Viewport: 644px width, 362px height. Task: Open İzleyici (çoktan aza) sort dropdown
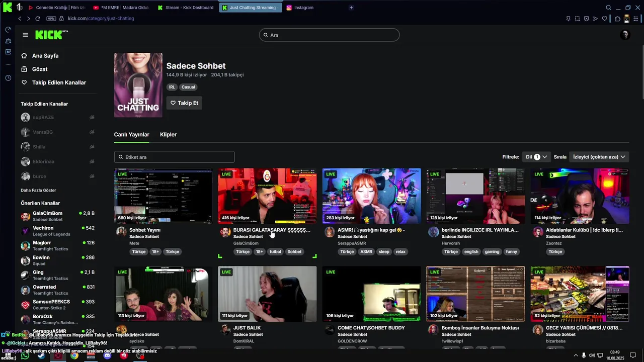599,157
